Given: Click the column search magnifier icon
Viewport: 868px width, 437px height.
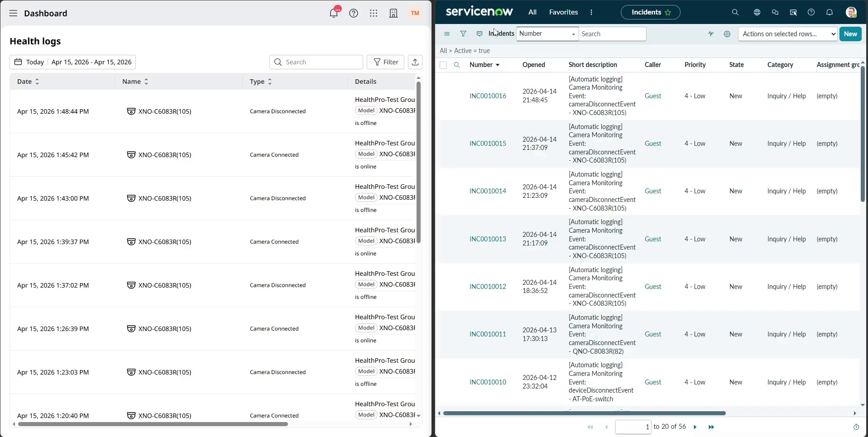Looking at the screenshot, I should coord(457,65).
